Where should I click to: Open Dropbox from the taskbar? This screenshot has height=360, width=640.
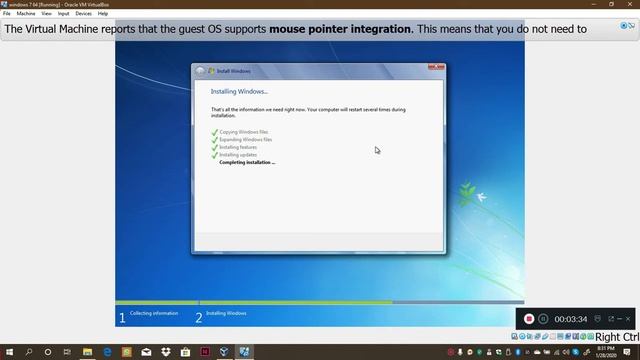[x=166, y=352]
